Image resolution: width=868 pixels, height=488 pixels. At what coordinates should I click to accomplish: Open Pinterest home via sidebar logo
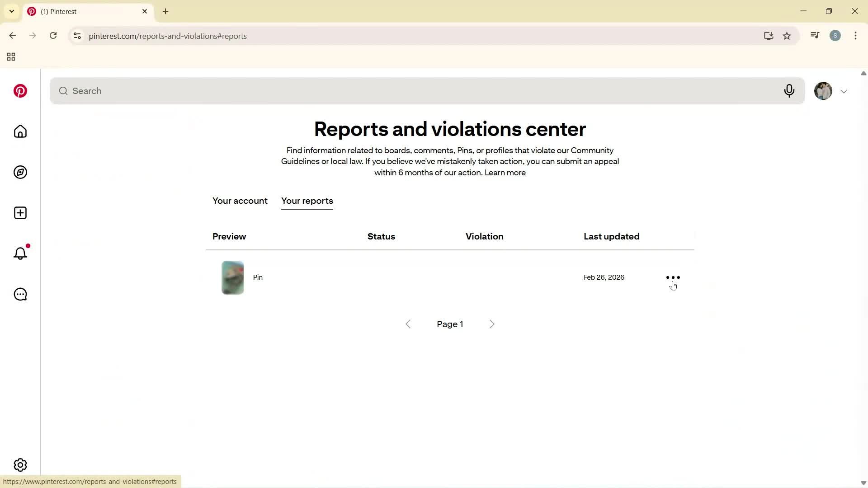click(x=20, y=91)
